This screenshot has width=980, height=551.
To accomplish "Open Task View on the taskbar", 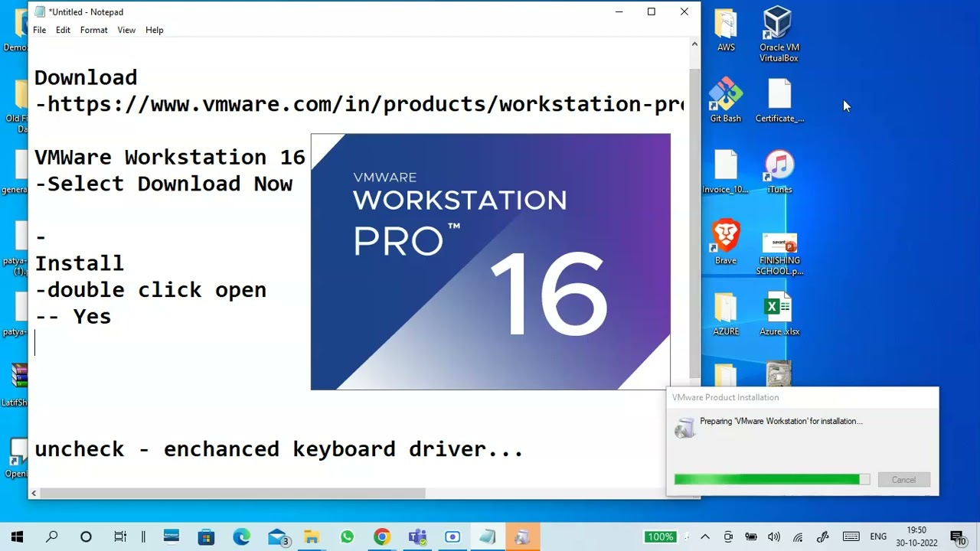I will (x=120, y=537).
